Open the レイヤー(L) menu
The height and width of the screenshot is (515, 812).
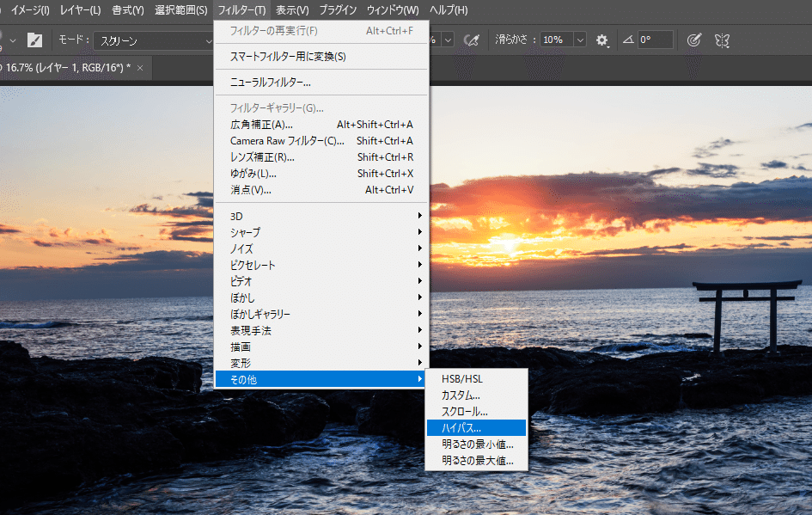click(80, 9)
